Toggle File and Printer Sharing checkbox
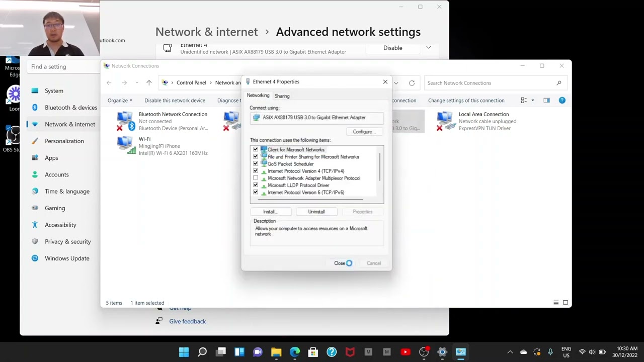644x362 pixels. coord(256,156)
